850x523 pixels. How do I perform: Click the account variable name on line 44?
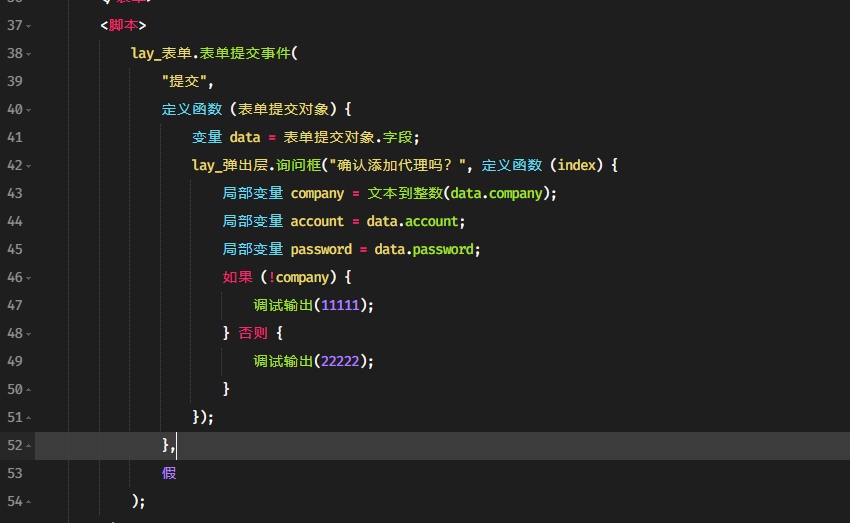317,221
